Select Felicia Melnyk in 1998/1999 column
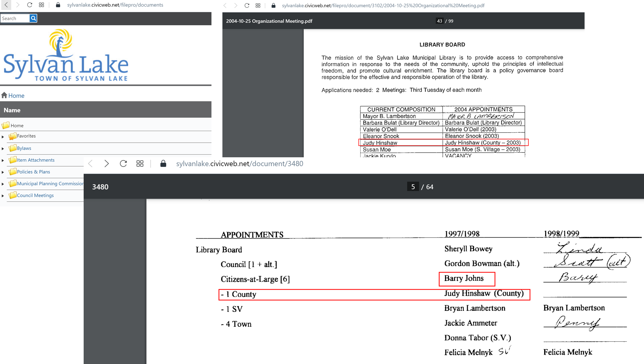 tap(568, 352)
